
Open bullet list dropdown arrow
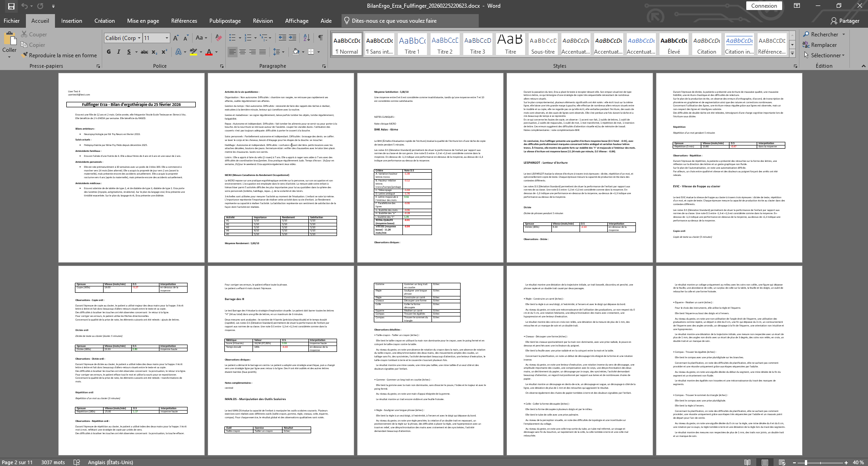coord(240,38)
